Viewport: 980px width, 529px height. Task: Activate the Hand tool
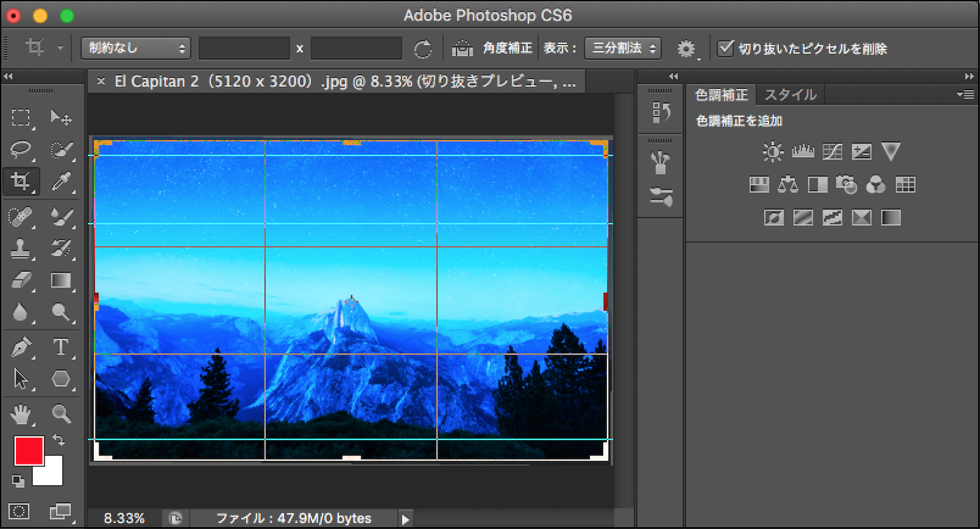tap(21, 415)
